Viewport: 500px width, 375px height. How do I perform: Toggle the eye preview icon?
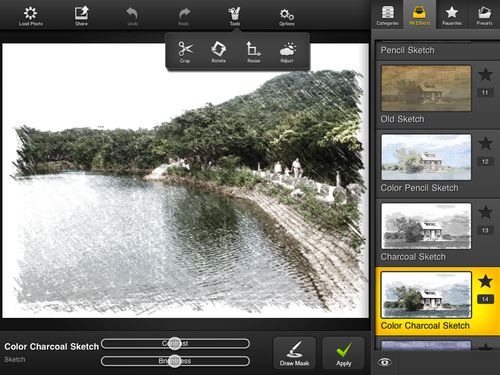(384, 362)
